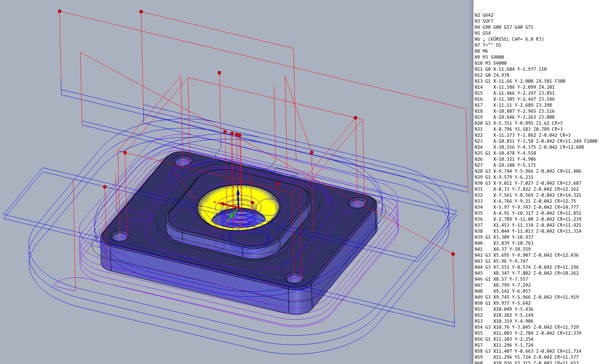Click arc line "N20 G3 X-5.351 Y-0.895 Z1.62 CR=3"
The width and height of the screenshot is (599, 364).
pyautogui.click(x=519, y=123)
